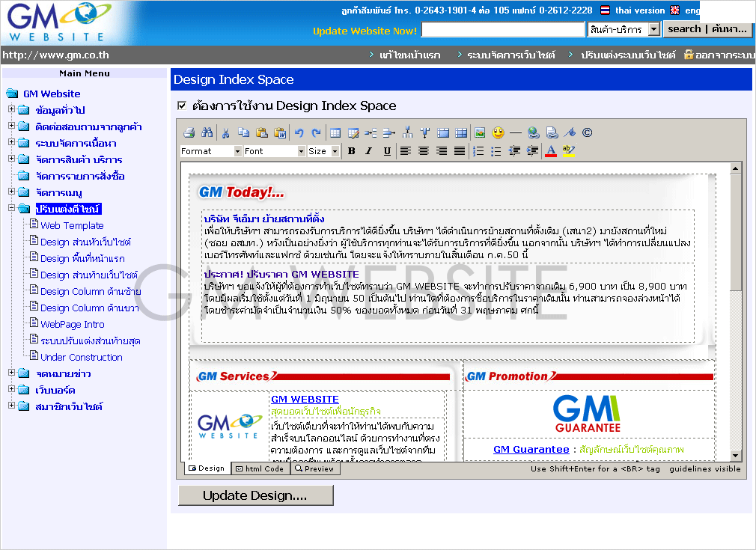The image size is (756, 550).
Task: Open the search category dropdown in header
Action: point(624,29)
